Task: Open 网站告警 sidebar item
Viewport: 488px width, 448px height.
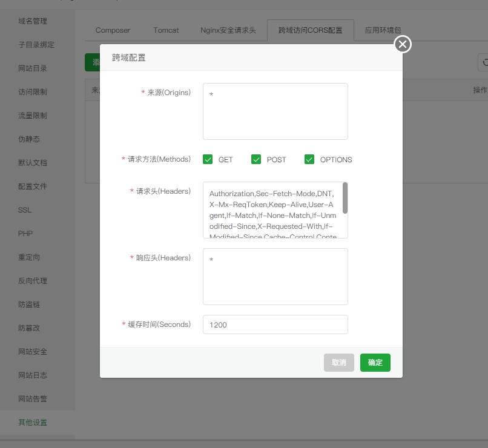Action: pos(32,399)
